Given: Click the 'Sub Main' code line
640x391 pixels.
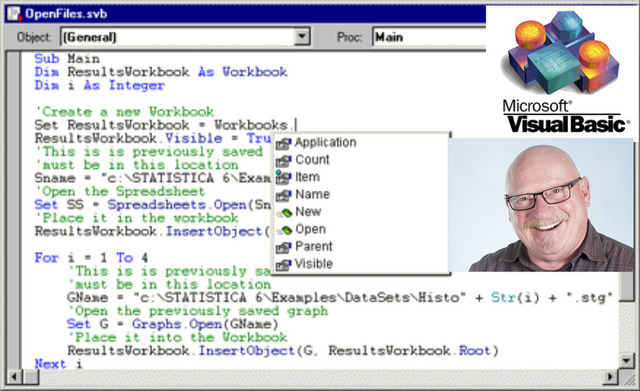Looking at the screenshot, I should tap(67, 58).
